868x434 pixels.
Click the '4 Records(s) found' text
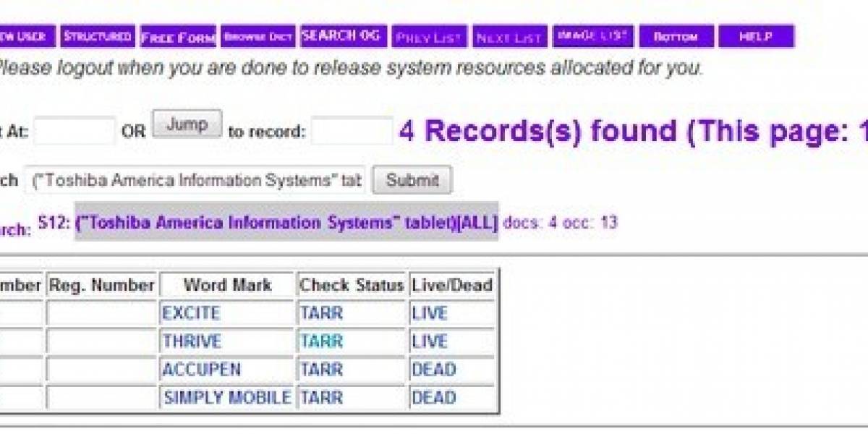coord(537,132)
